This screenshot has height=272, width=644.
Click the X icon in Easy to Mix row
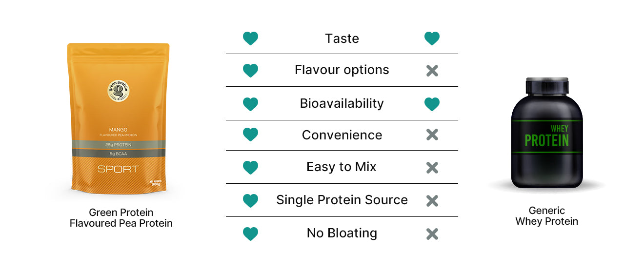[432, 168]
